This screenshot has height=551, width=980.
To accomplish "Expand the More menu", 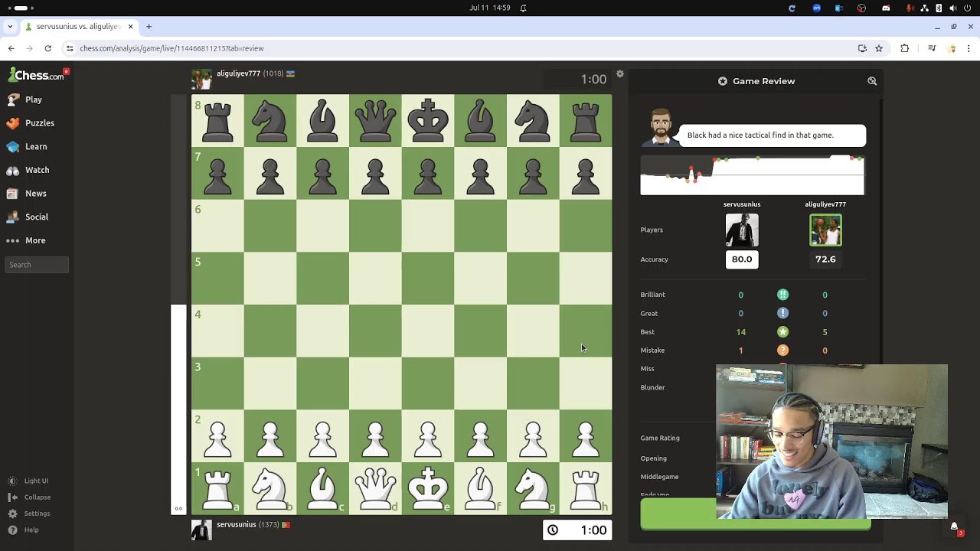I will tap(26, 240).
